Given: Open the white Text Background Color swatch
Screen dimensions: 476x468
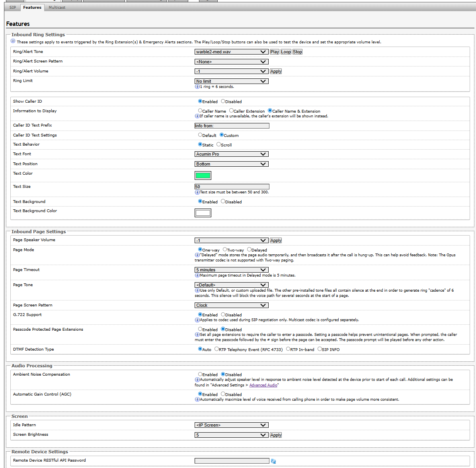Looking at the screenshot, I should [203, 213].
